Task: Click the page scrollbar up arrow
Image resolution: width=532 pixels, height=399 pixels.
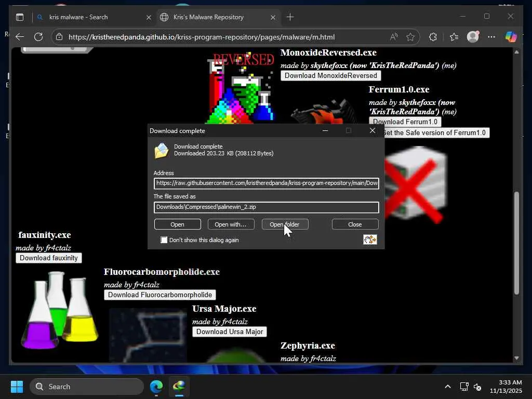Action: click(x=516, y=52)
